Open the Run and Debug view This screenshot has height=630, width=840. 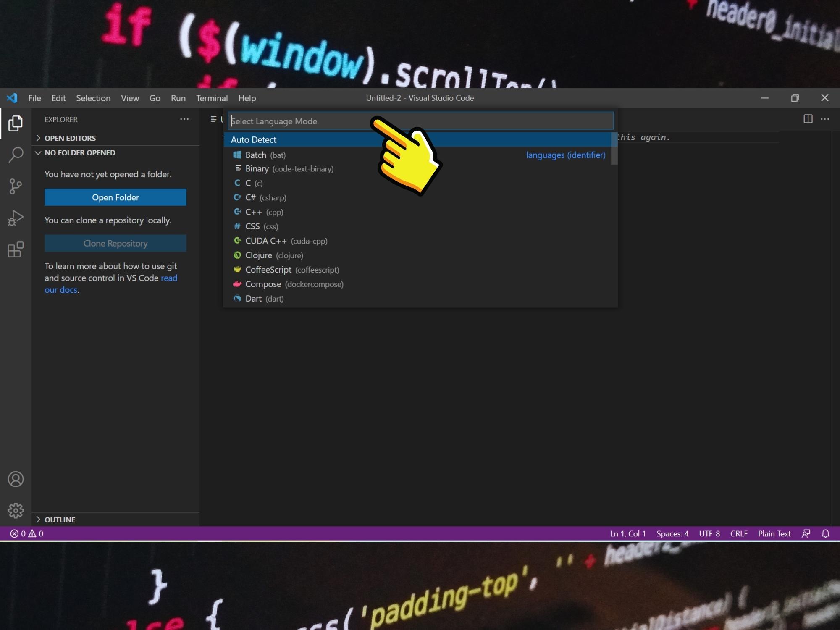[16, 218]
